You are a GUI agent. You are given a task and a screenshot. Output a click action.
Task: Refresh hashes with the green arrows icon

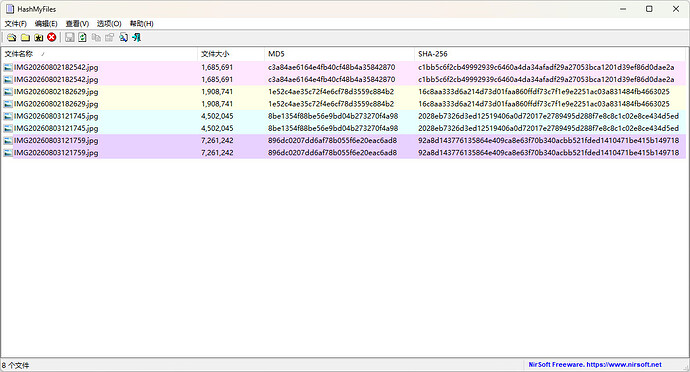coord(82,37)
